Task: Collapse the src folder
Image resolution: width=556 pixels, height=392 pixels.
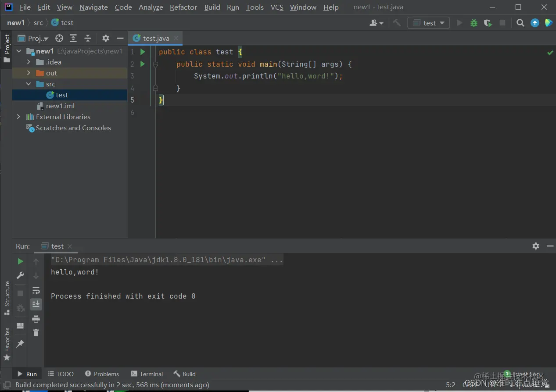Action: point(29,84)
